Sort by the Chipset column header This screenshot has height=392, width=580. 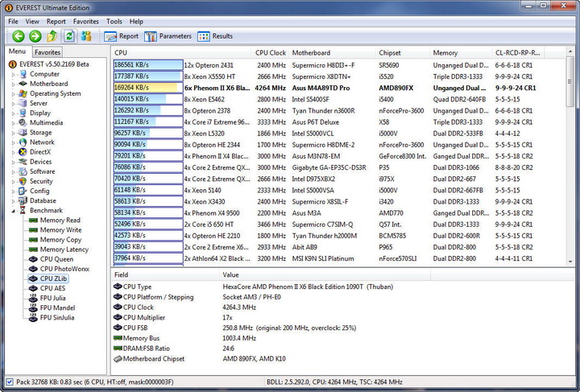[403, 53]
